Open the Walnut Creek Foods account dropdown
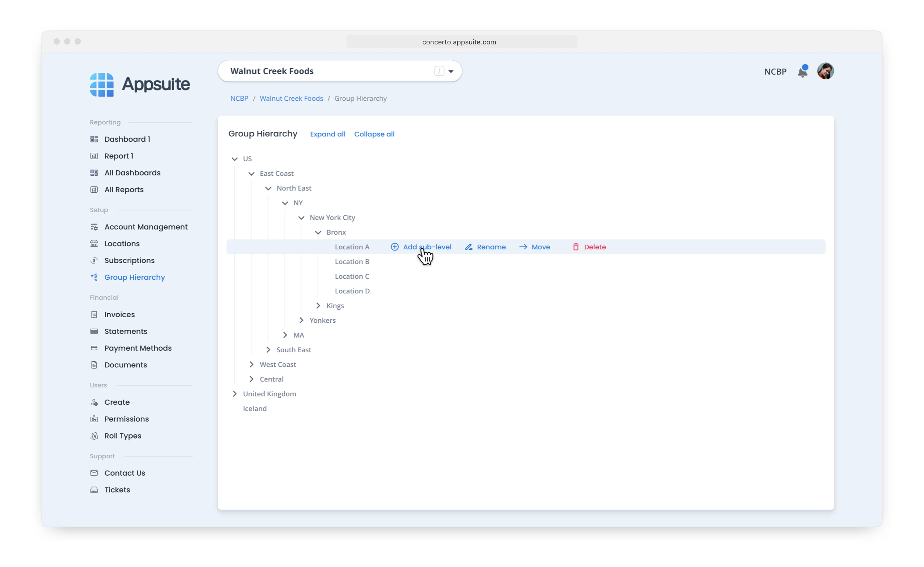The image size is (924, 567). coord(451,71)
